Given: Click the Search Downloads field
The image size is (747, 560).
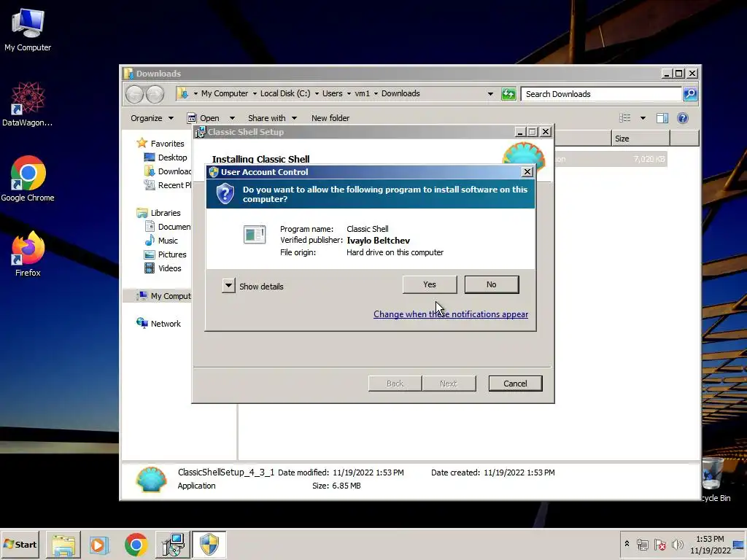Looking at the screenshot, I should (601, 94).
